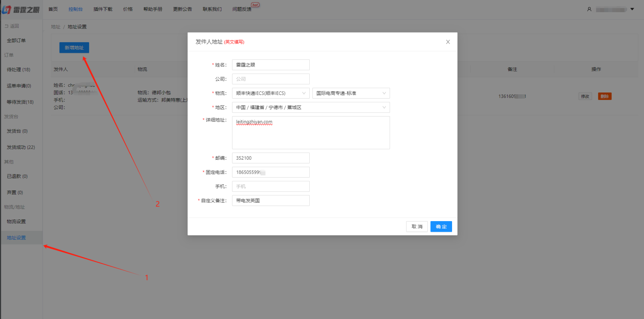This screenshot has height=319, width=644.
Task: Open the 顺丰快递IECS logistics dropdown
Action: click(x=271, y=93)
